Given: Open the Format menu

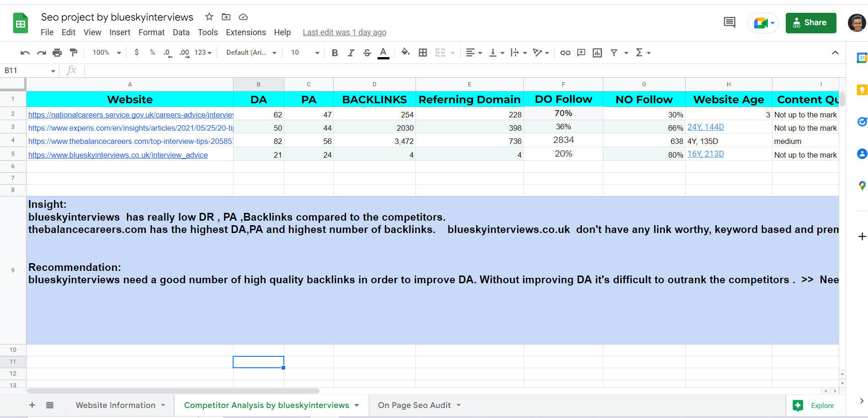Looking at the screenshot, I should pyautogui.click(x=151, y=32).
